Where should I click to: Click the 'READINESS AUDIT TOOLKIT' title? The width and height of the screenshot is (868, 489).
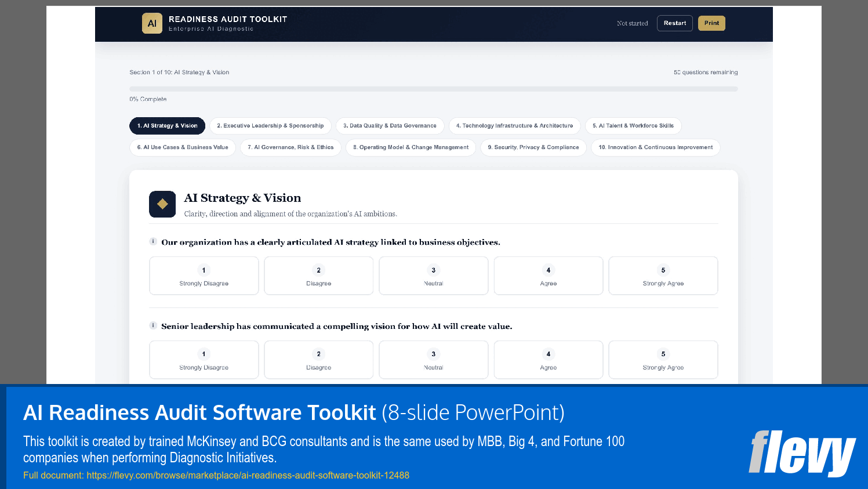(x=228, y=19)
